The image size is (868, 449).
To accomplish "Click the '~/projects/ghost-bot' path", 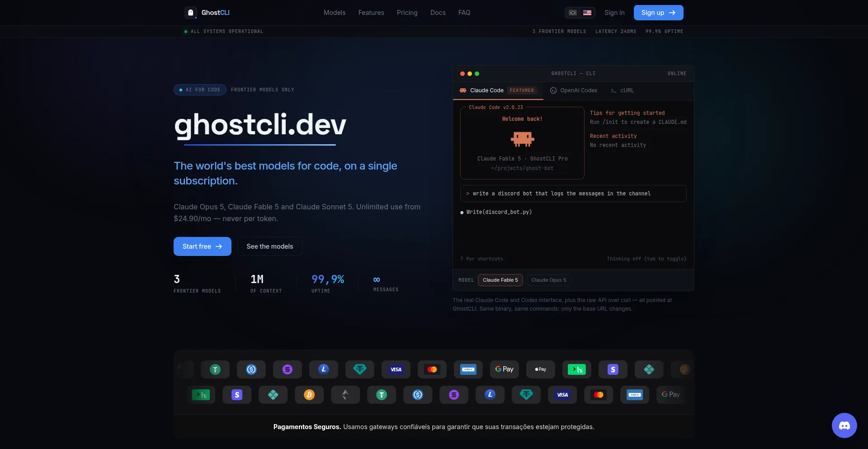I will (x=522, y=168).
